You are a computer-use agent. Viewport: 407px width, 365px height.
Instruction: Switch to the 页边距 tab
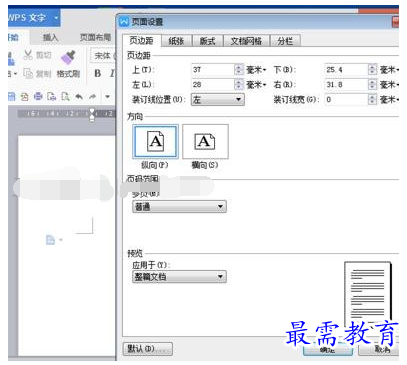pos(142,40)
